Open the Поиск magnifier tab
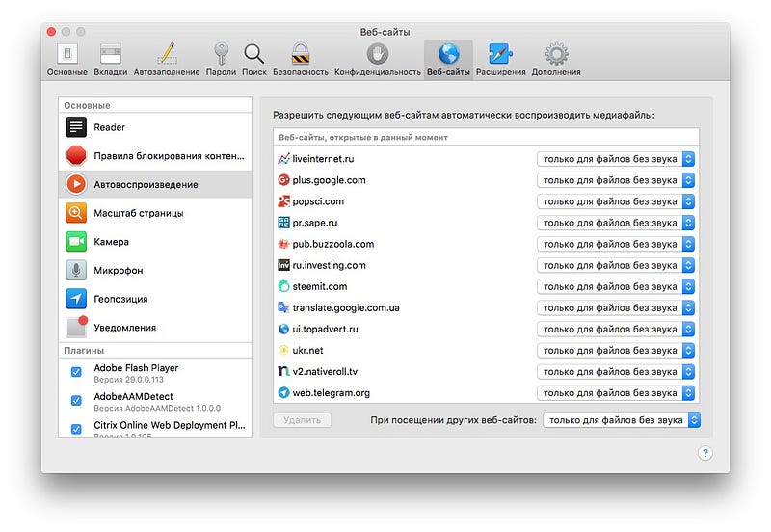Viewport: 771px width, 532px height. click(x=254, y=60)
